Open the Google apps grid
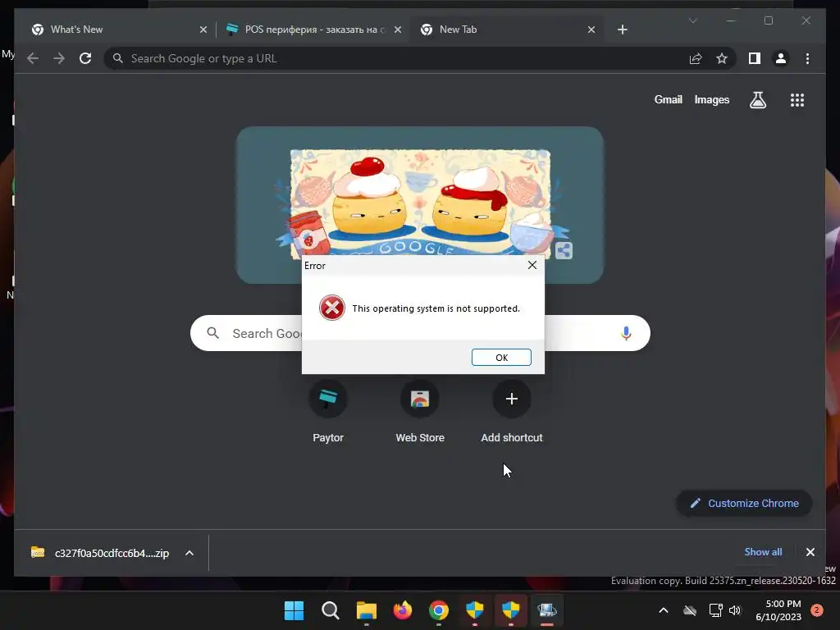This screenshot has width=840, height=630. click(x=797, y=100)
